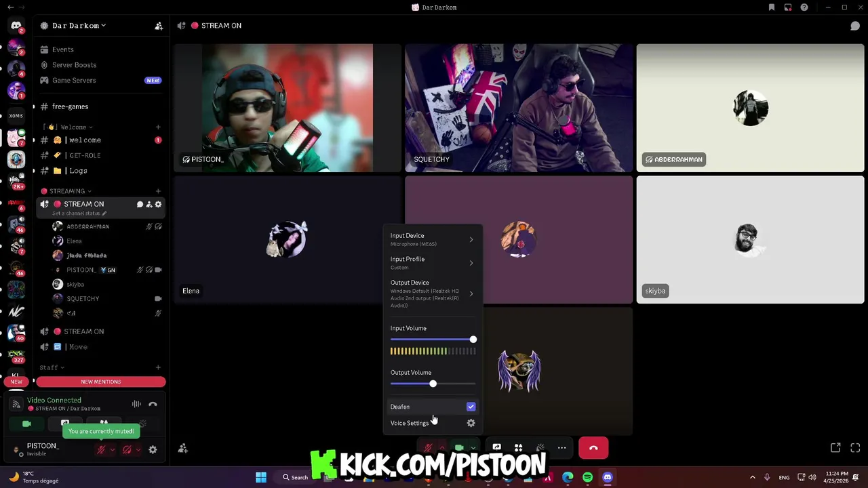Viewport: 868px width, 488px height.
Task: Undeafen headphones in the user panel
Action: (127, 449)
